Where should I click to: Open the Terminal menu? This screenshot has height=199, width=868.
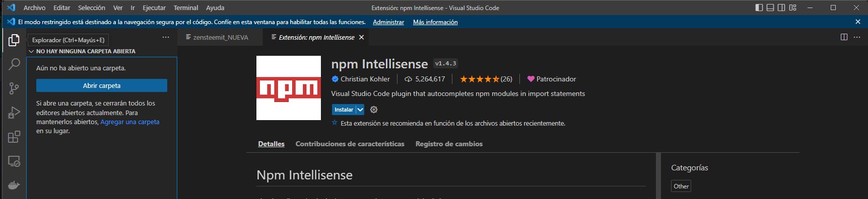click(186, 8)
